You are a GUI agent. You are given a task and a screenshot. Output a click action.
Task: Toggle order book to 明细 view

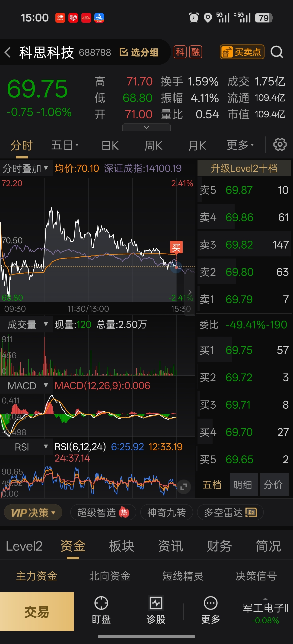(x=244, y=484)
